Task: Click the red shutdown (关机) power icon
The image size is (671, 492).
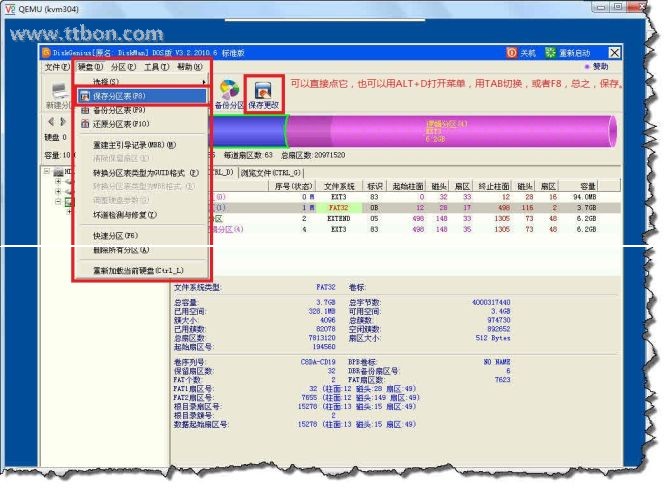Action: point(511,53)
